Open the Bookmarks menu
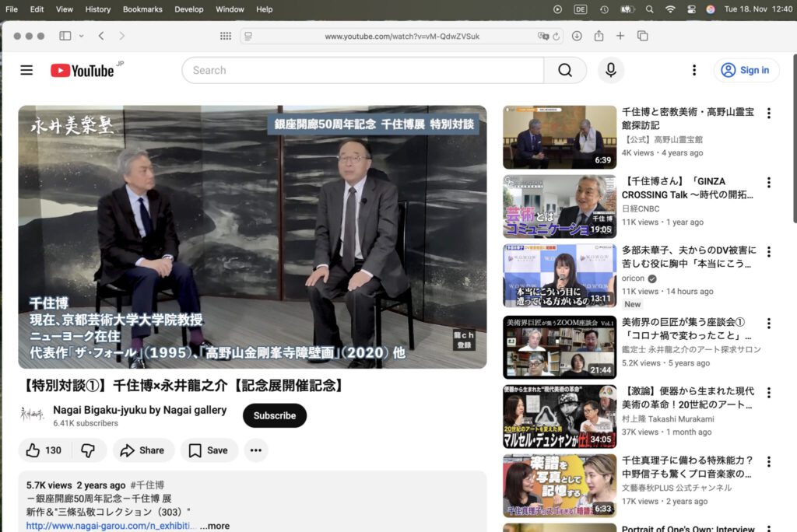The height and width of the screenshot is (532, 797). click(x=142, y=9)
